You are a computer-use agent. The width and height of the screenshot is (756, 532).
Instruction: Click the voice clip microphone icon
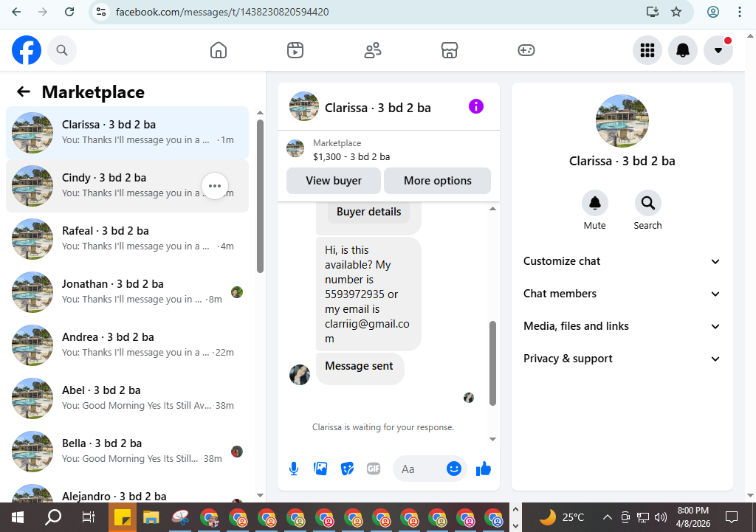(294, 469)
